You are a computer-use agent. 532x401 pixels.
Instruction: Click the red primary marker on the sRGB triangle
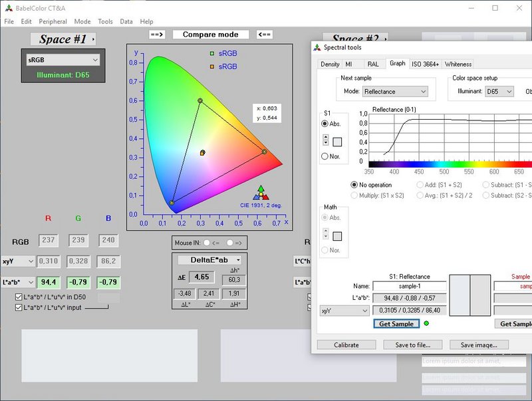pyautogui.click(x=265, y=152)
